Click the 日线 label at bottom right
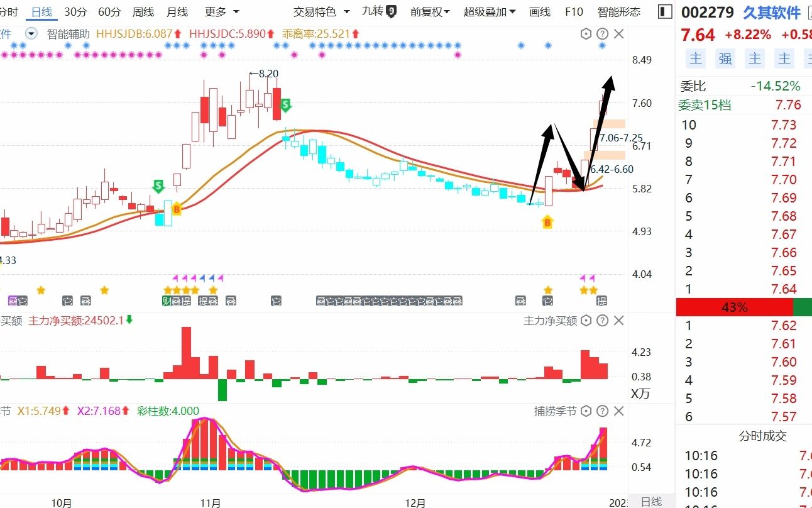This screenshot has height=508, width=812. (651, 502)
